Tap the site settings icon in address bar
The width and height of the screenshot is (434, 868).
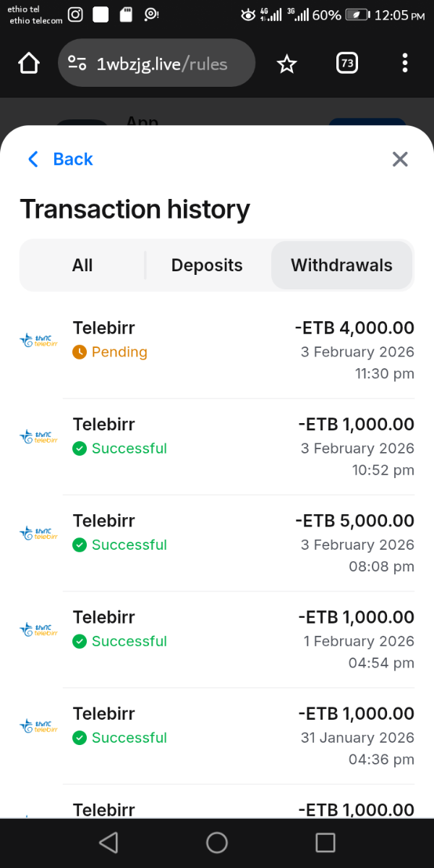[77, 64]
